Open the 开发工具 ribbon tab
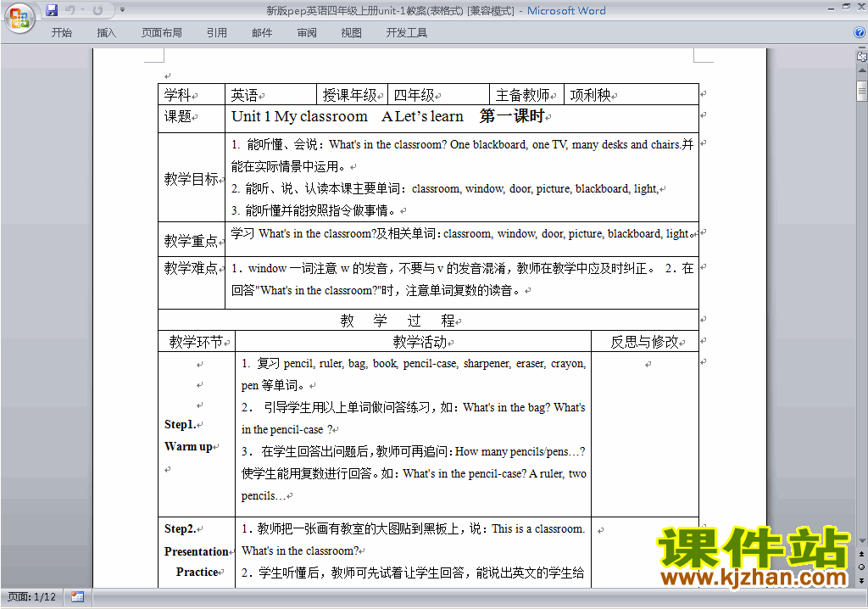Screen dimensions: 868x609 [406, 33]
